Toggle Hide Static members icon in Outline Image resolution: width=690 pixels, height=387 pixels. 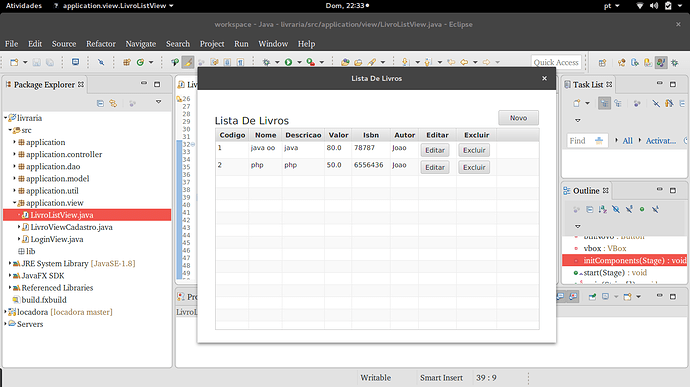point(629,210)
